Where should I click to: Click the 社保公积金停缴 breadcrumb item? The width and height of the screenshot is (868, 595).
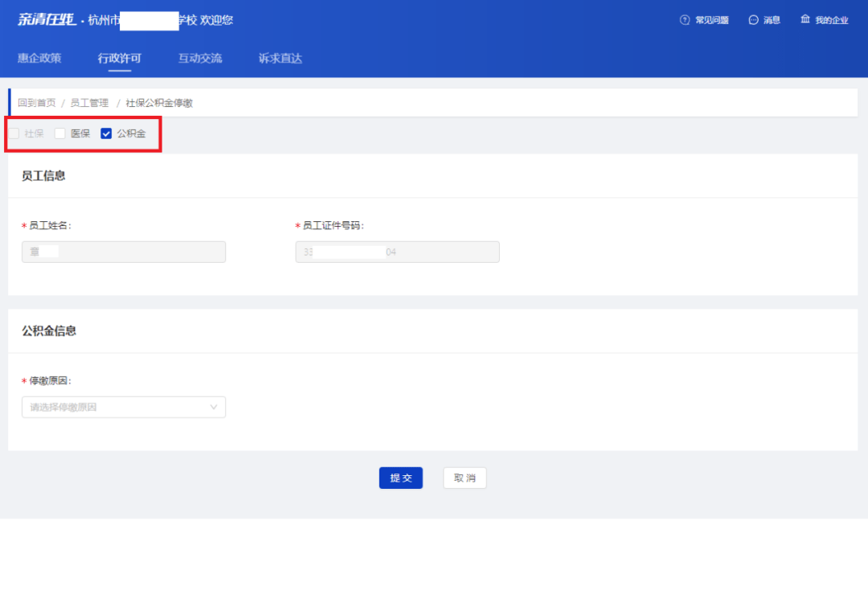[159, 103]
